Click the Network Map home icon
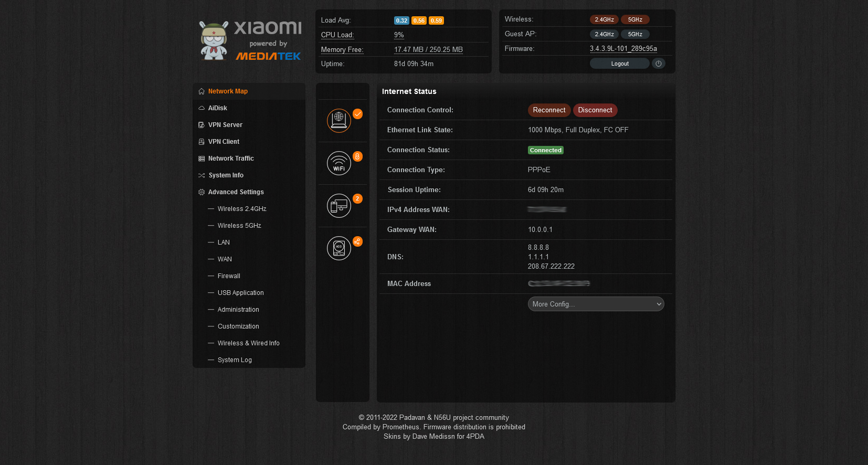The width and height of the screenshot is (868, 465). point(202,91)
